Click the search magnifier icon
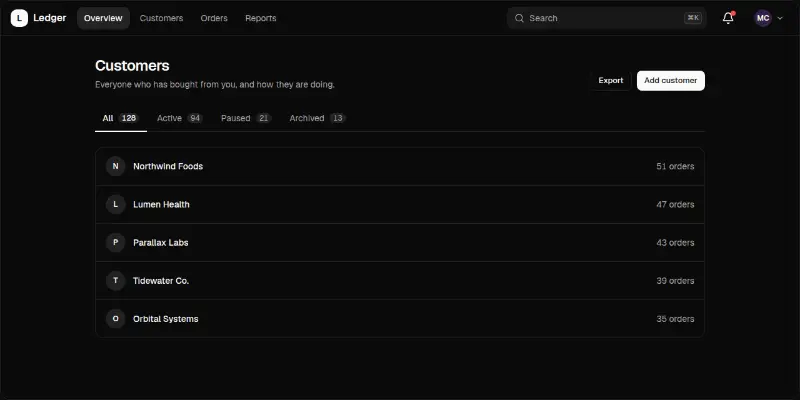Viewport: 800px width, 400px height. click(x=519, y=18)
